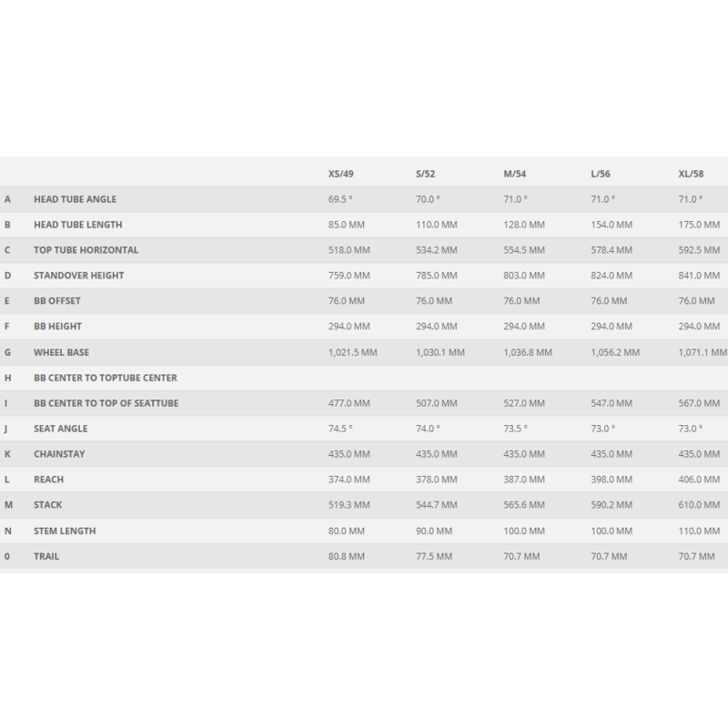Select the S/52 size column header
Image resolution: width=728 pixels, height=728 pixels.
(425, 174)
